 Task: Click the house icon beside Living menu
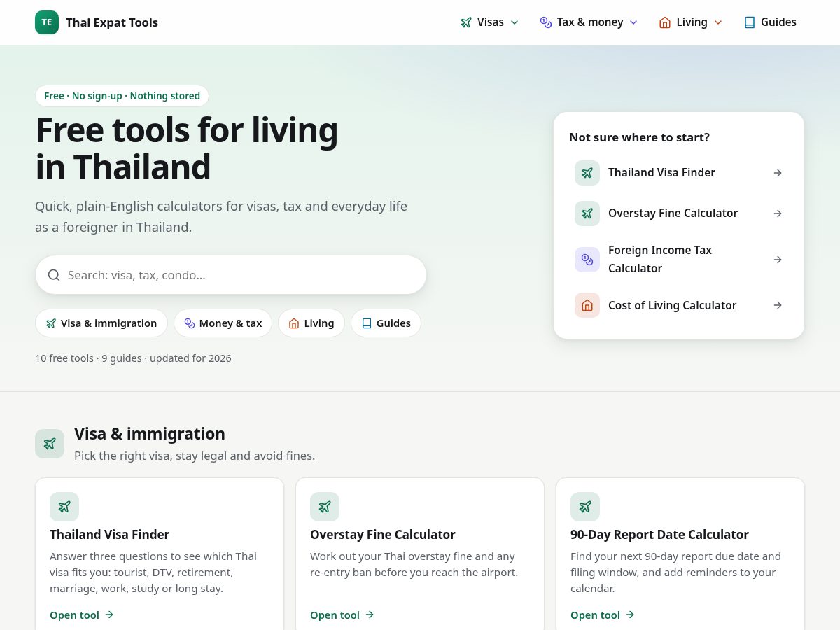665,22
